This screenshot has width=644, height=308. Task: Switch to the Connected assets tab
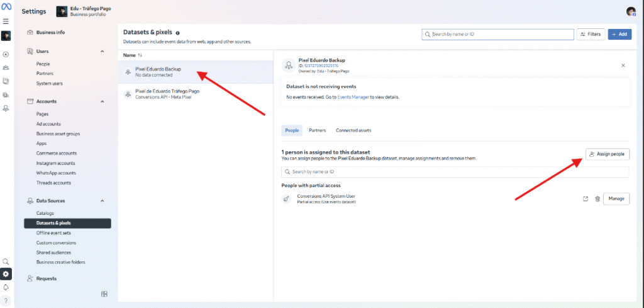[353, 130]
